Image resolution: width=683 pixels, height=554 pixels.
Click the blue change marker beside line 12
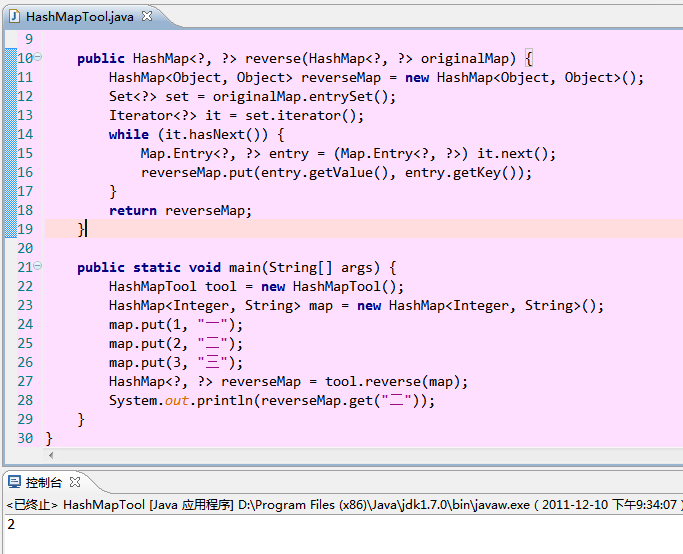(x=10, y=97)
